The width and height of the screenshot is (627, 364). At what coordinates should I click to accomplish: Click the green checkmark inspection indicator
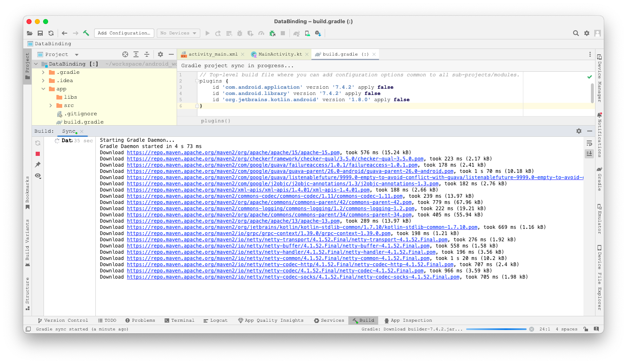coord(590,77)
